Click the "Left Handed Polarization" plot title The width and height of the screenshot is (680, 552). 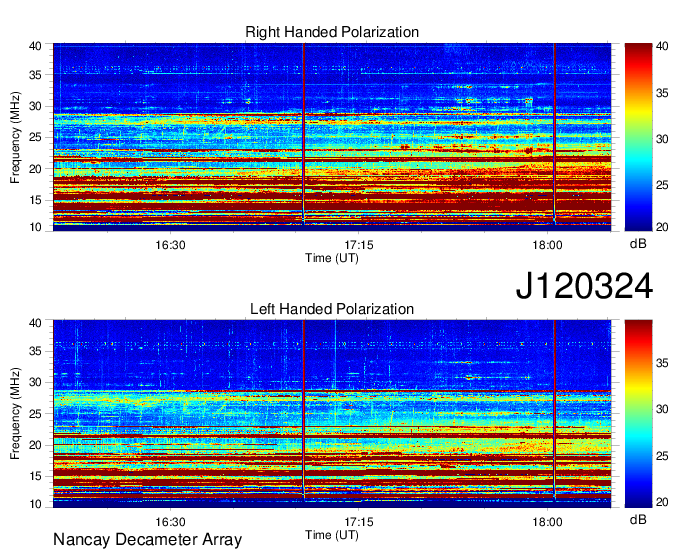[x=332, y=309]
